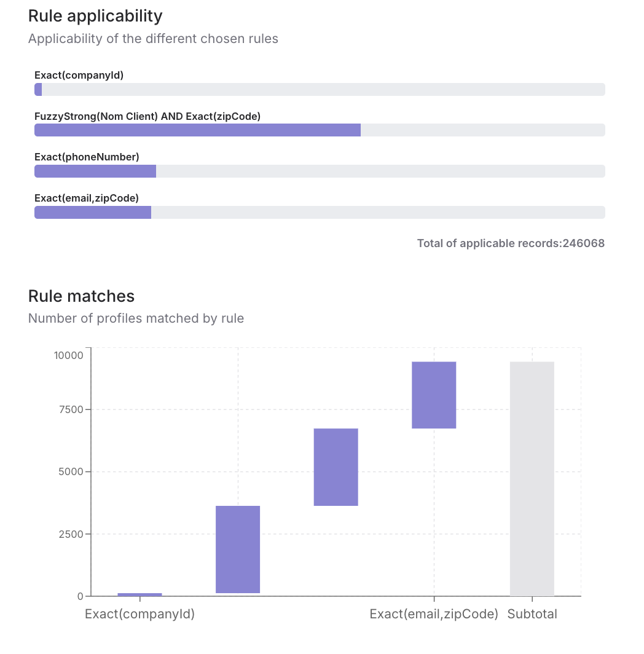Click the small Exact(companyId) bar in the chart

(139, 594)
